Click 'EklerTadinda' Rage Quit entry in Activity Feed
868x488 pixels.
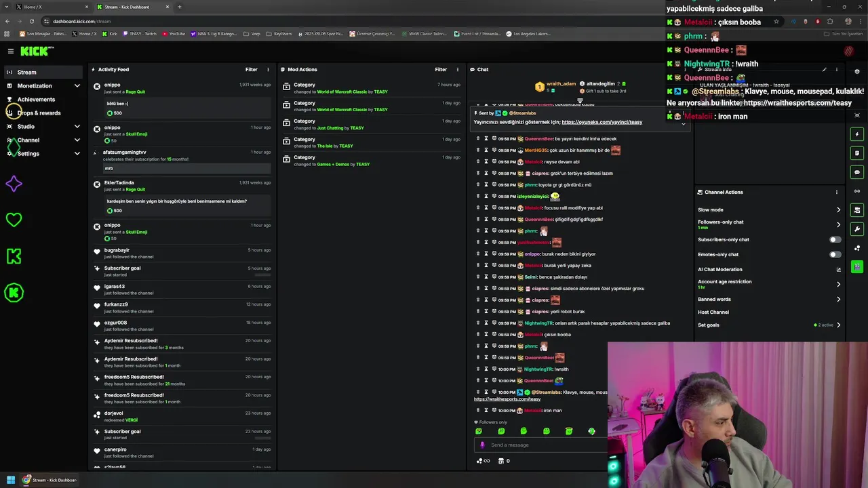click(x=182, y=196)
